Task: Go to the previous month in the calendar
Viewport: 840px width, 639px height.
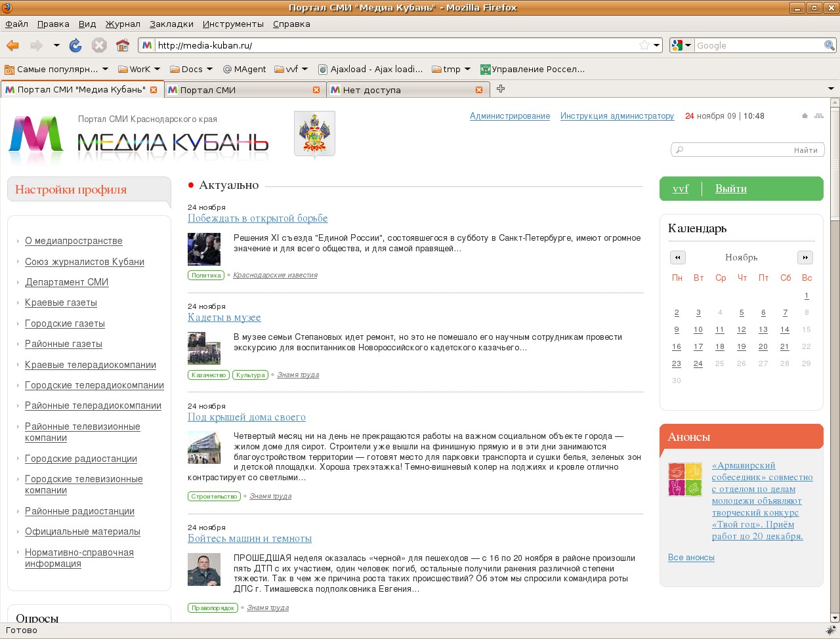Action: pyautogui.click(x=678, y=257)
